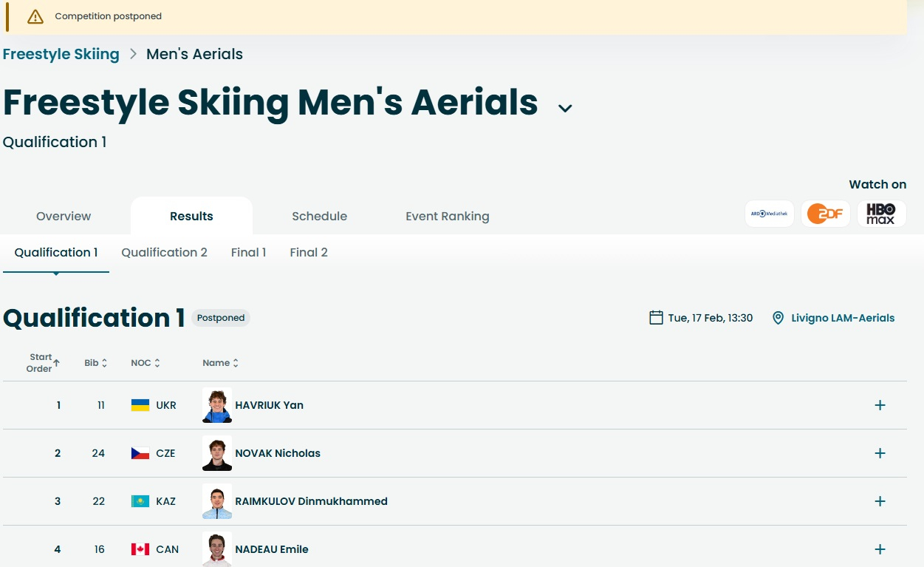Sort by Start Order arrow icon
This screenshot has width=924, height=567.
(56, 363)
